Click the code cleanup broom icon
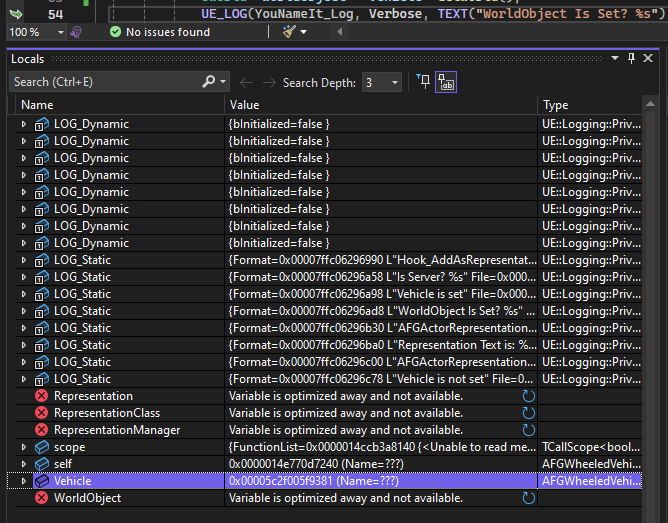 [289, 32]
